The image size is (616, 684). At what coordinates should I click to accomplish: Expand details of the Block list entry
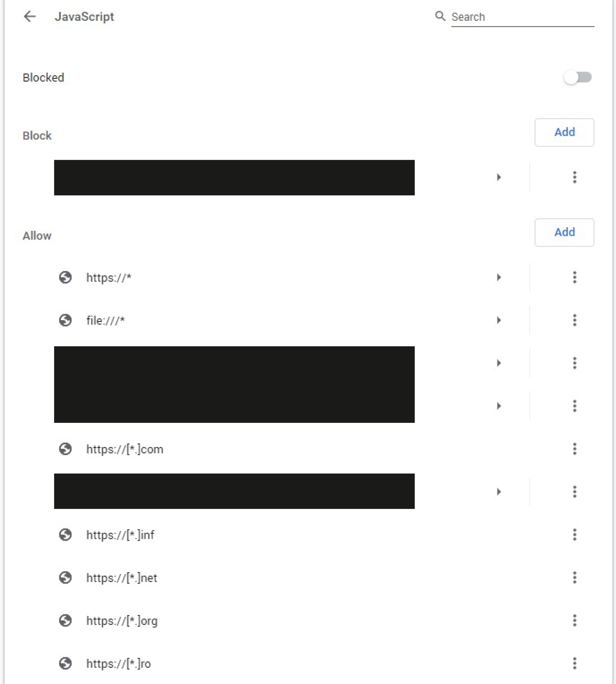point(498,177)
